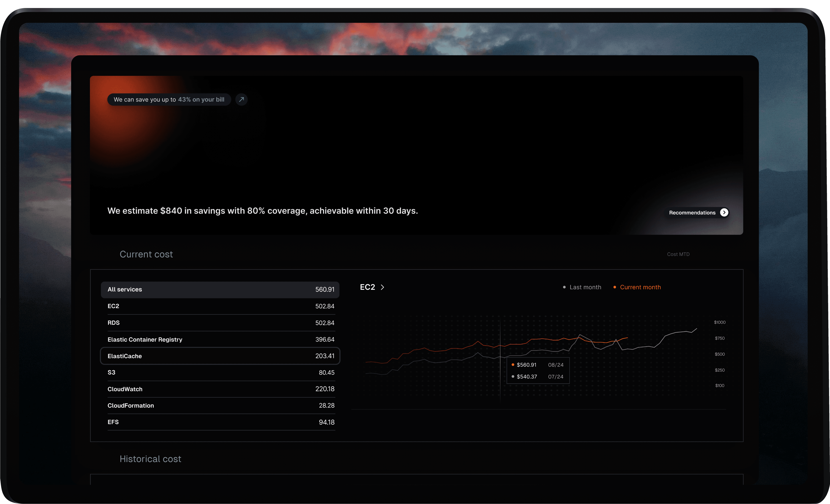Click orange dot in chart tooltip

tap(513, 365)
